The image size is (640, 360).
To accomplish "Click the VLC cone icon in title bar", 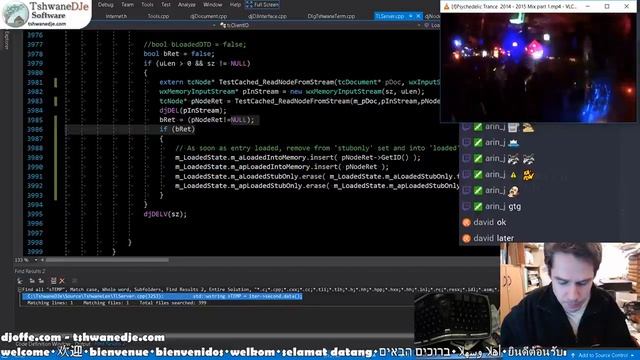I will click(x=446, y=7).
